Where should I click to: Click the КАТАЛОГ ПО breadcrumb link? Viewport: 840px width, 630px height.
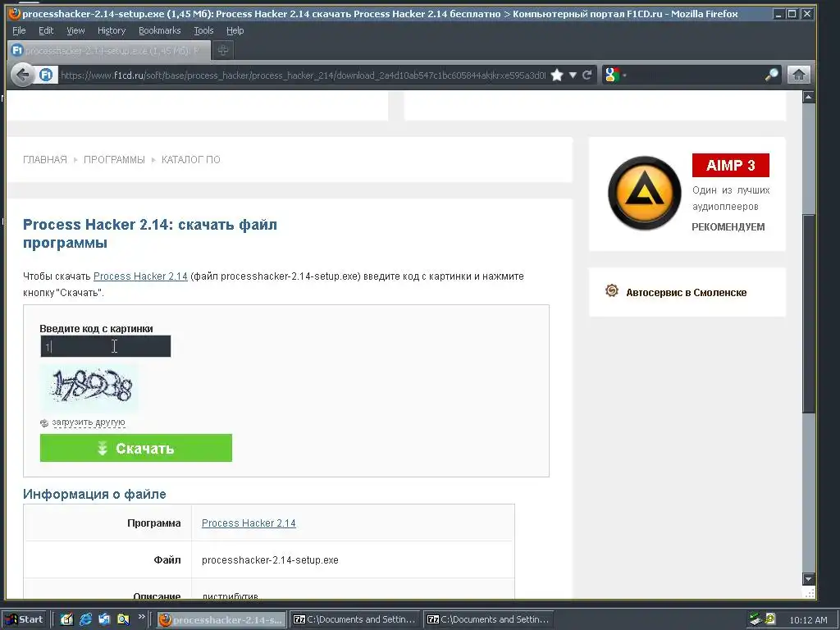click(x=190, y=160)
